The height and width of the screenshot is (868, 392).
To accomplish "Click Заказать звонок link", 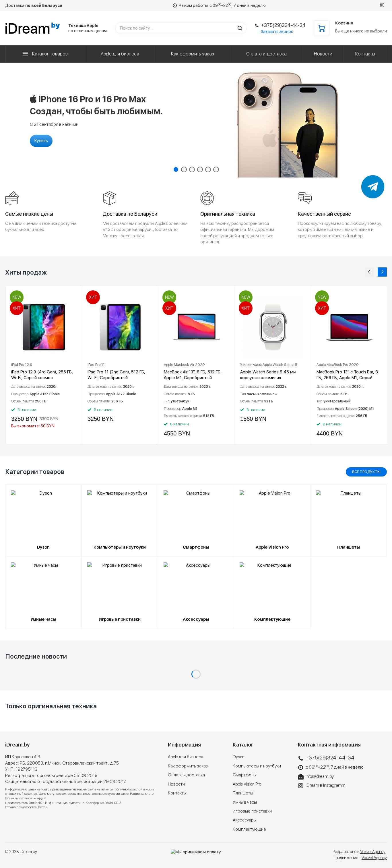I will click(277, 32).
